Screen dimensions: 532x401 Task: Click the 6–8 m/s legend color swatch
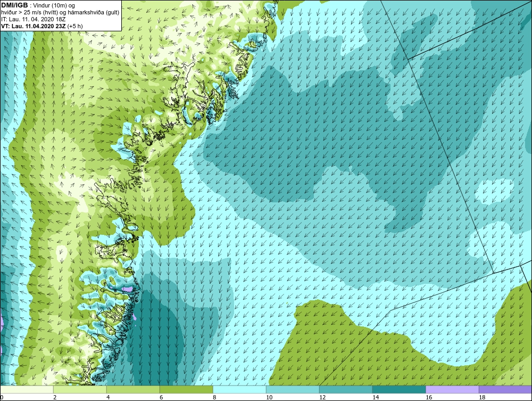pyautogui.click(x=186, y=389)
